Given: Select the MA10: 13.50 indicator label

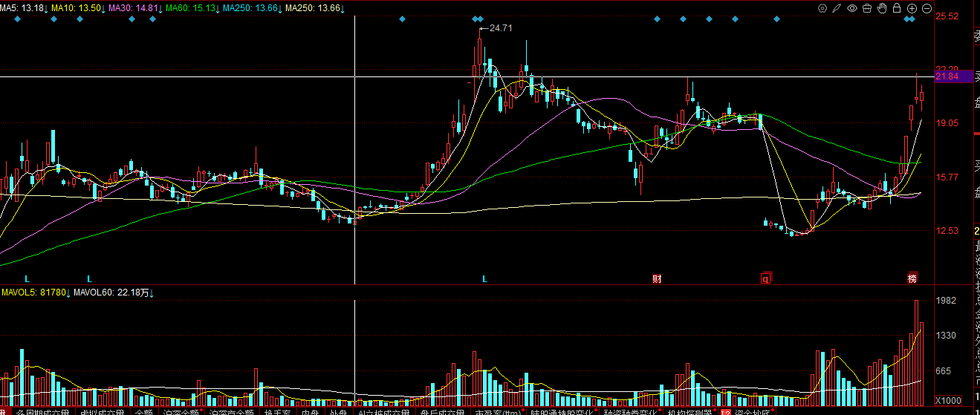Looking at the screenshot, I should 79,8.
